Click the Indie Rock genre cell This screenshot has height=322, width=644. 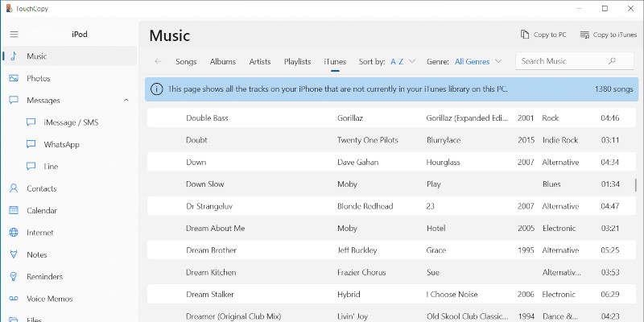[560, 140]
